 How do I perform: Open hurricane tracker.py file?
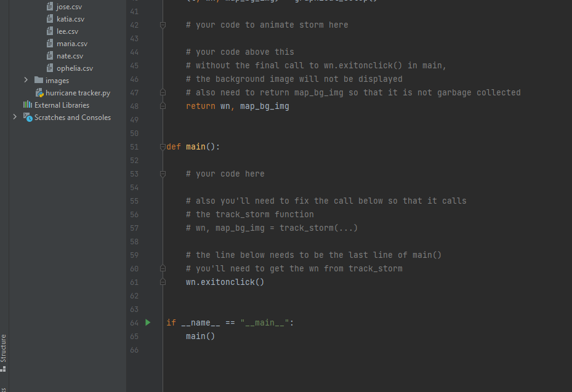pyautogui.click(x=78, y=93)
